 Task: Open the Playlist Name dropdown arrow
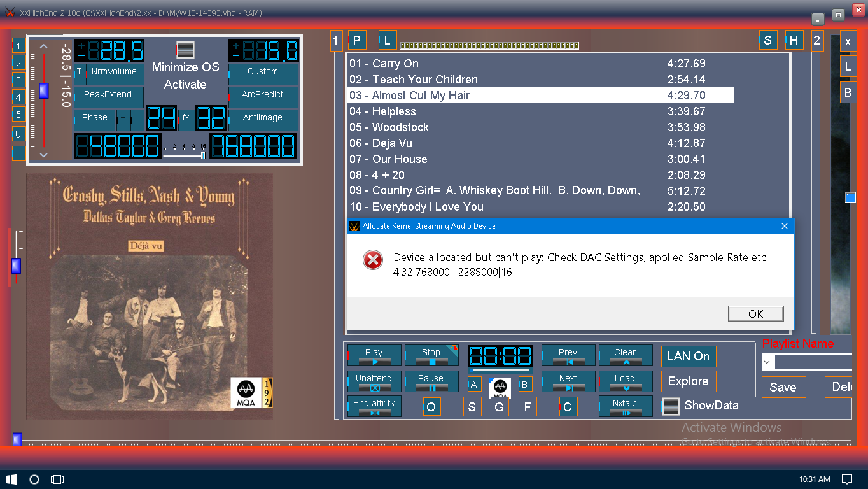pyautogui.click(x=767, y=362)
